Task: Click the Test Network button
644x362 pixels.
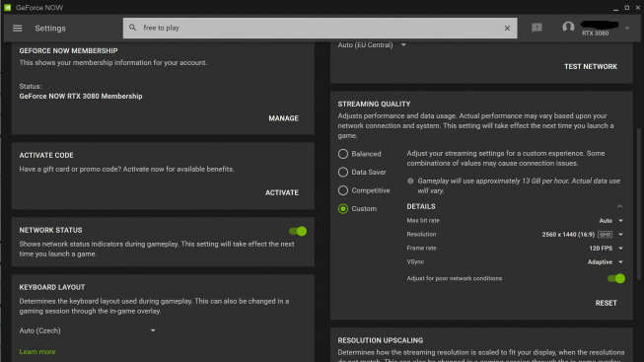Action: tap(591, 66)
